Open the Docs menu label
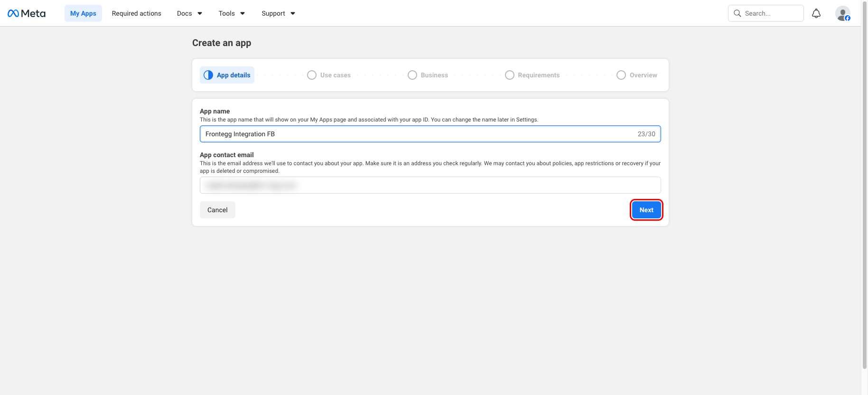 (x=185, y=13)
